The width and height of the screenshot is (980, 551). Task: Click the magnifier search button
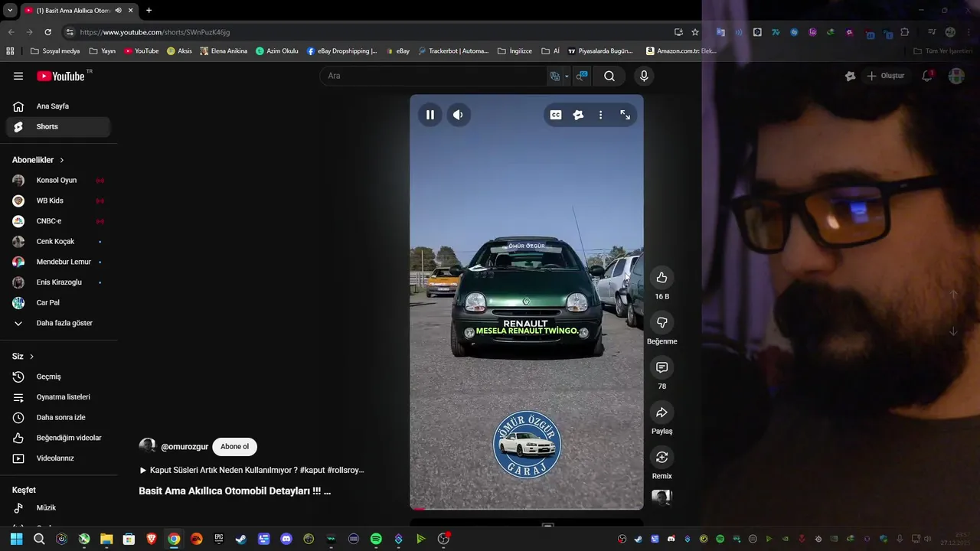(609, 76)
